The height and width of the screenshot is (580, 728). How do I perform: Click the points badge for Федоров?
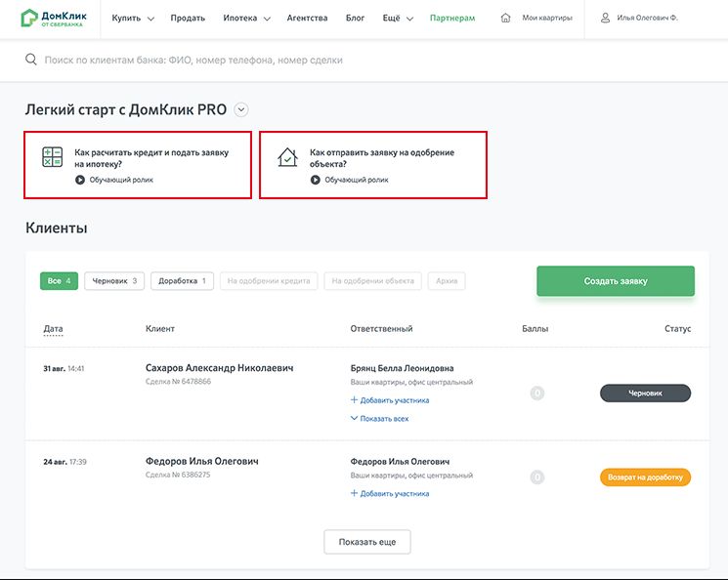coord(537,477)
